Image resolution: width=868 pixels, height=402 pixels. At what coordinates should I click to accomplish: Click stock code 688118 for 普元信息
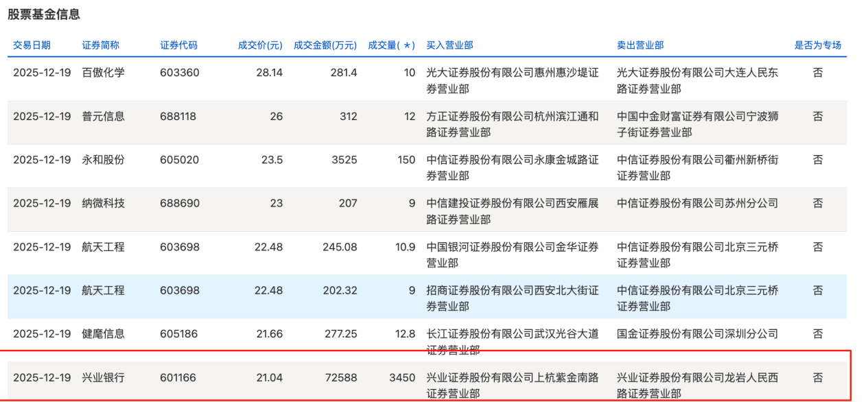(x=177, y=116)
